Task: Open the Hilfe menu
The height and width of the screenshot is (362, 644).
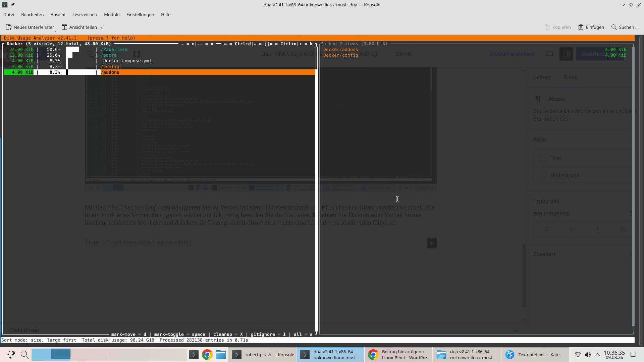Action: pos(166,14)
